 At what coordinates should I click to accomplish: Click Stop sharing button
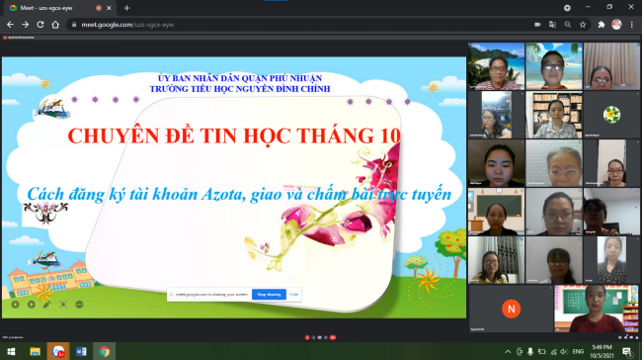click(269, 294)
